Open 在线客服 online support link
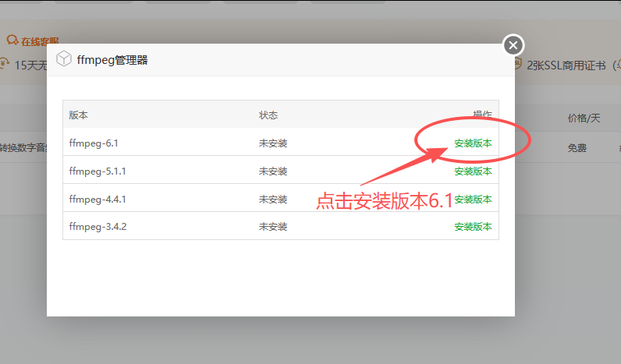Viewport: 621px width, 364px height. tap(39, 41)
